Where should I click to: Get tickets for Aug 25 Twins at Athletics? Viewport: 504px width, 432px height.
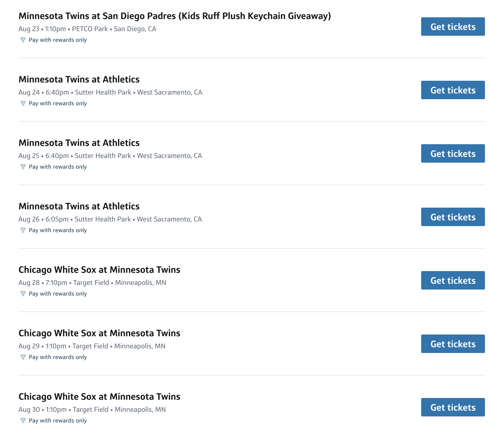point(453,153)
